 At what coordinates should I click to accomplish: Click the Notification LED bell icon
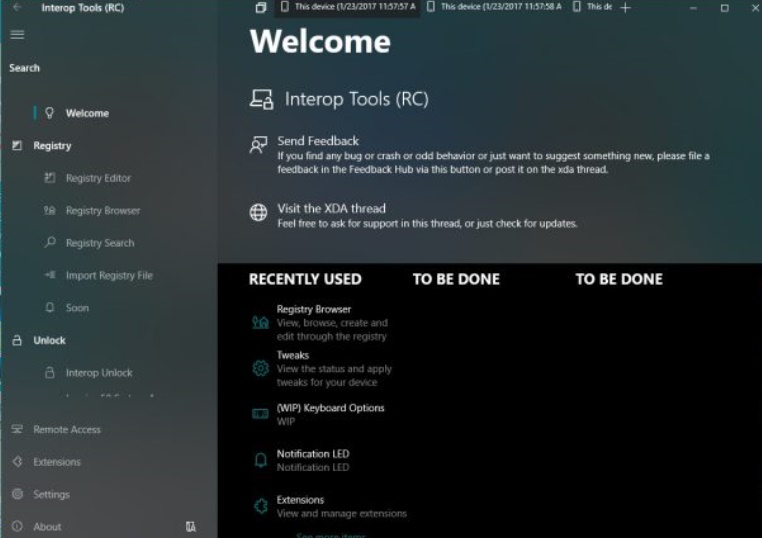coord(260,460)
